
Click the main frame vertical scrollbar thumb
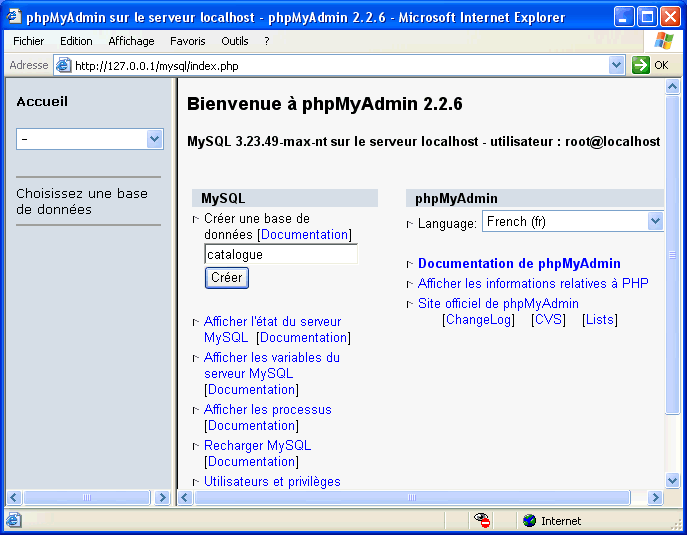pyautogui.click(x=672, y=255)
